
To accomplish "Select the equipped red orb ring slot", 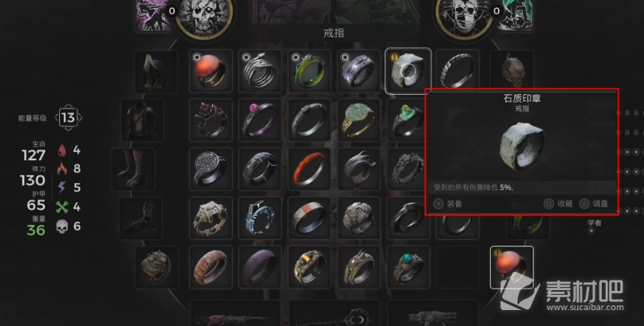I will point(512,267).
